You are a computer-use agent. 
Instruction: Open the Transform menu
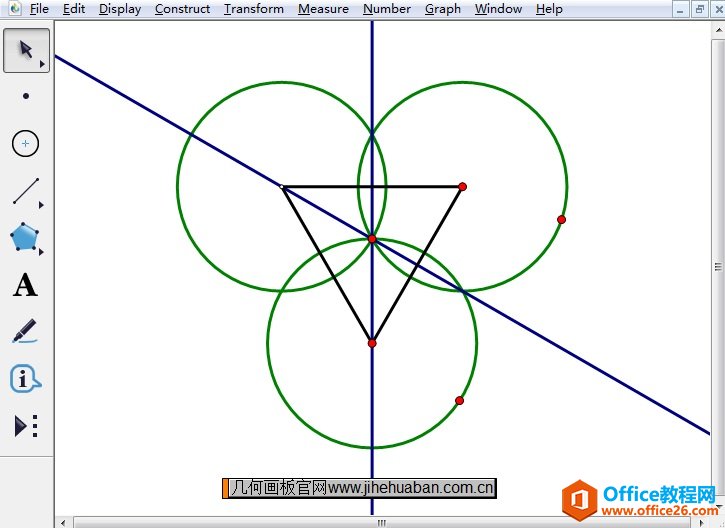click(x=254, y=9)
